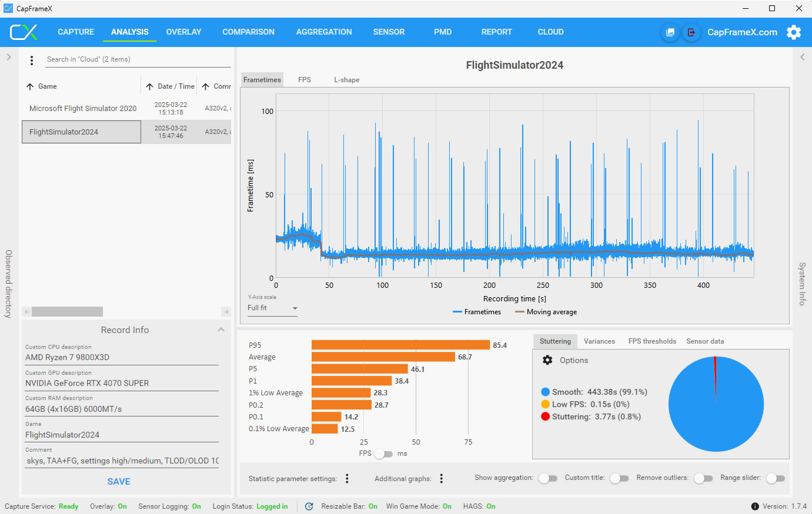Switch to the COMPARISON tab
Image resolution: width=812 pixels, height=514 pixels.
tap(248, 32)
